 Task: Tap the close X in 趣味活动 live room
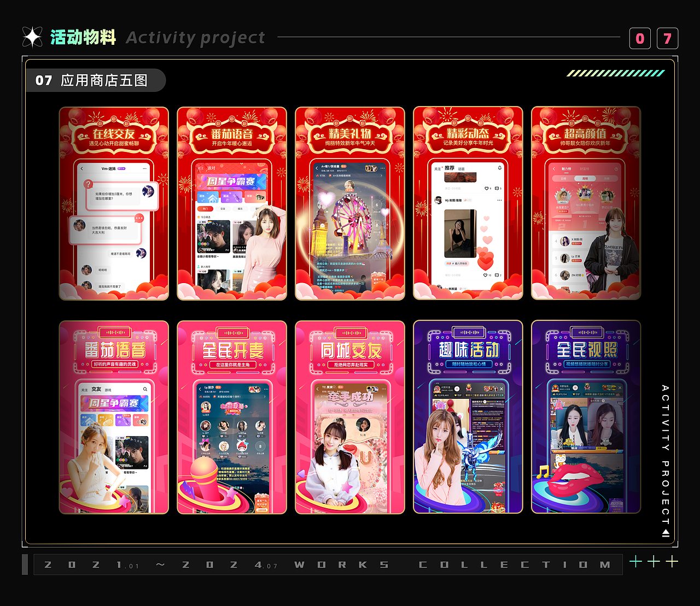[501, 389]
